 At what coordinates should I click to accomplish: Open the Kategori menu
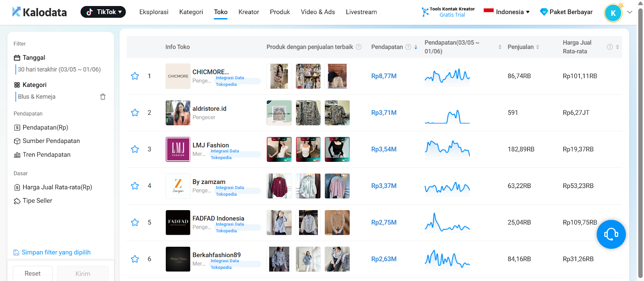point(191,12)
